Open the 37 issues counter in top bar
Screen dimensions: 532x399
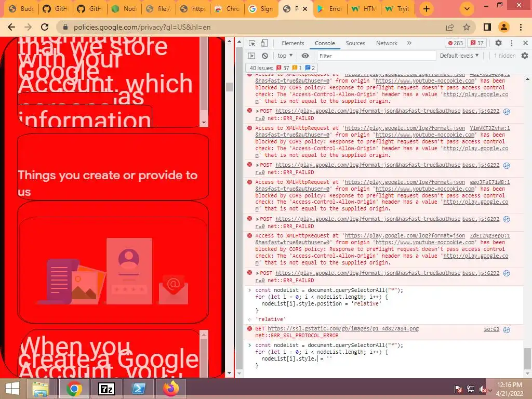(477, 43)
